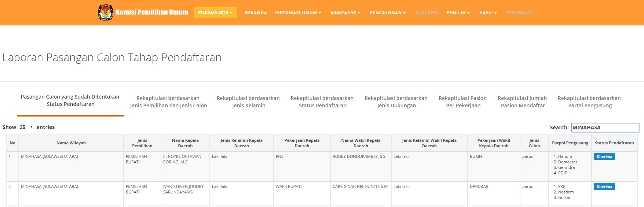Select the Show entries count dropdown
This screenshot has width=644, height=207.
click(x=26, y=127)
